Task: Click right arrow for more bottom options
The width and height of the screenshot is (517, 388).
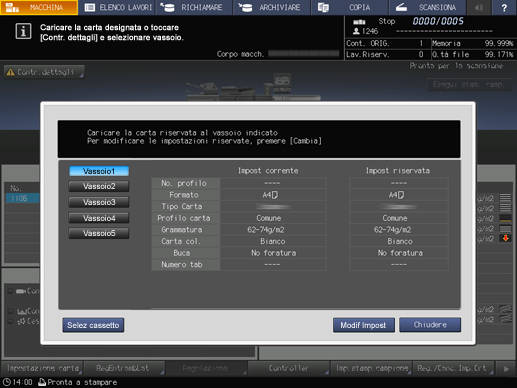Action: pos(506,369)
